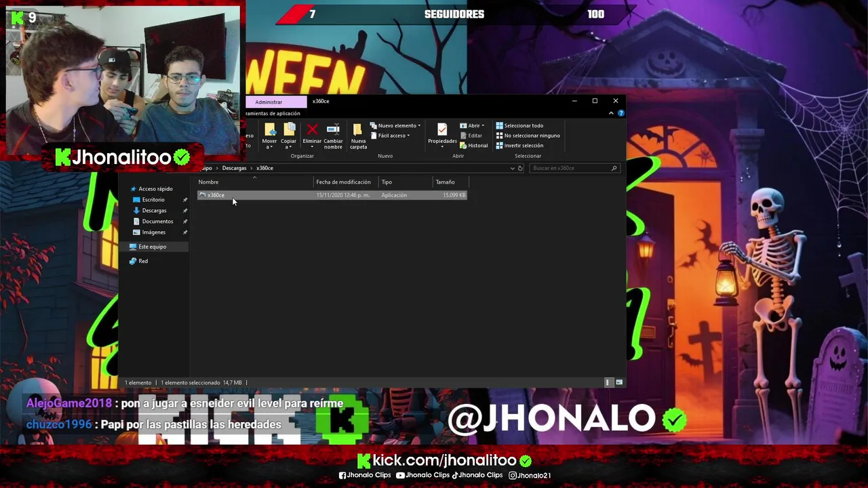Select Este equipo in navigation pane

[x=152, y=247]
